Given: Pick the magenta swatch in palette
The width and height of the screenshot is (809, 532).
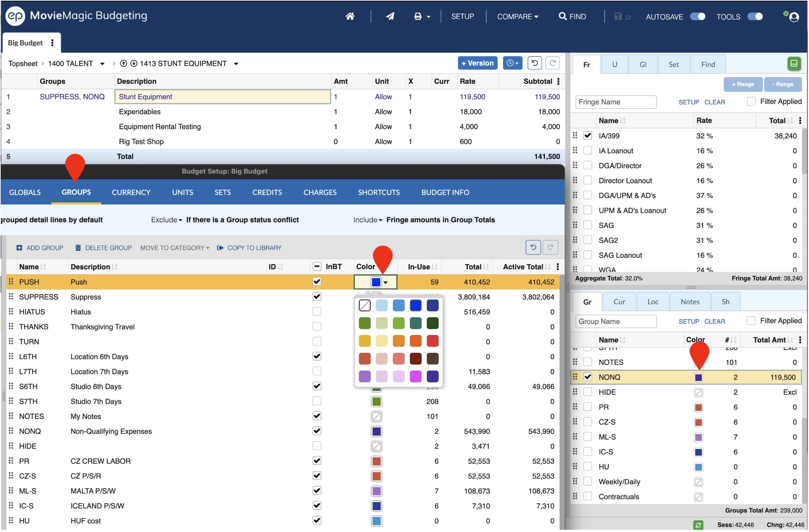Looking at the screenshot, I should coord(415,376).
